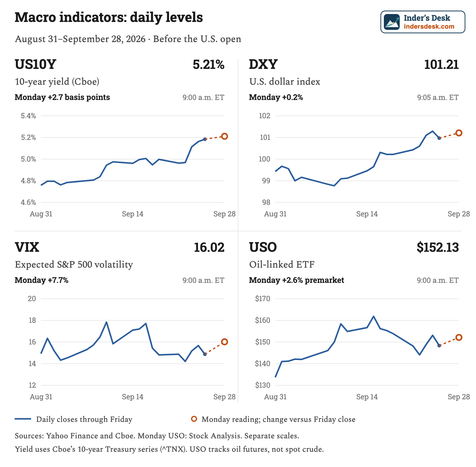Click the blue line legend swatch

(23, 419)
